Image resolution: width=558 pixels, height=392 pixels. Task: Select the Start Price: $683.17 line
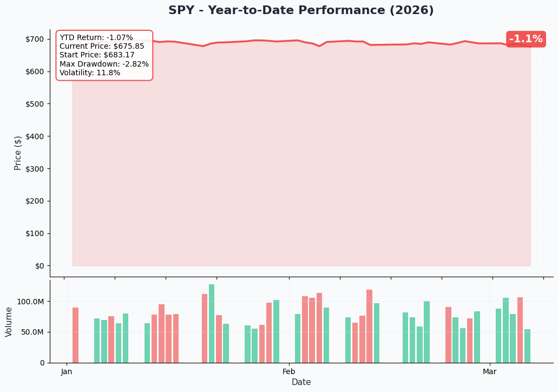click(x=97, y=55)
